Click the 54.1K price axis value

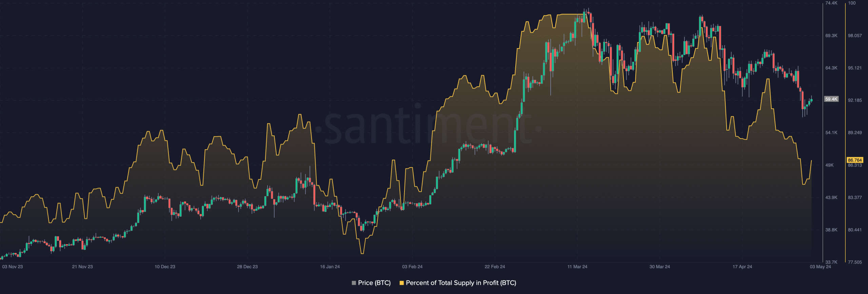831,133
